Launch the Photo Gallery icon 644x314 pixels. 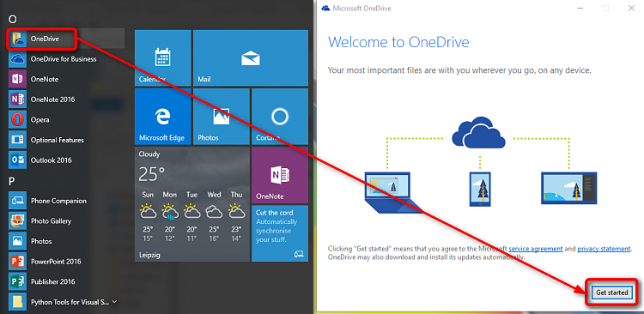pyautogui.click(x=18, y=221)
